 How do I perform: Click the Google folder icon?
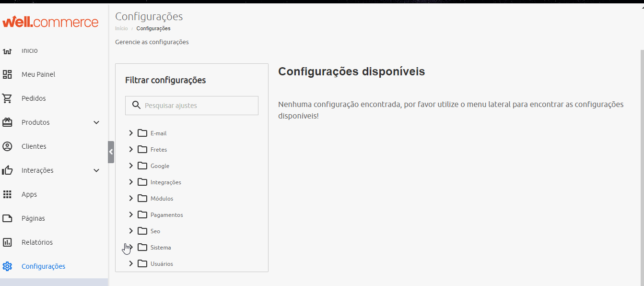tap(142, 166)
